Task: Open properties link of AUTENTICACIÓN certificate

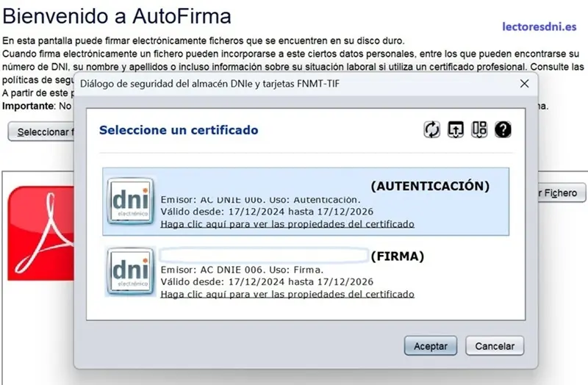Action: [287, 224]
